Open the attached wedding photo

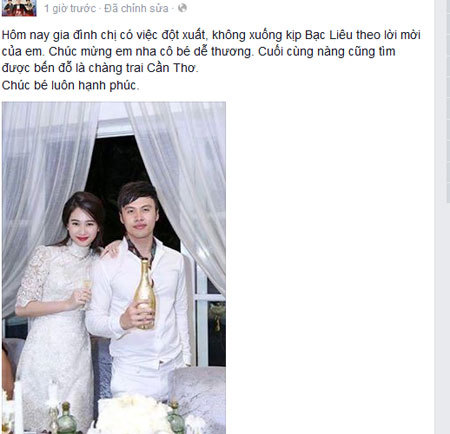coord(114,268)
